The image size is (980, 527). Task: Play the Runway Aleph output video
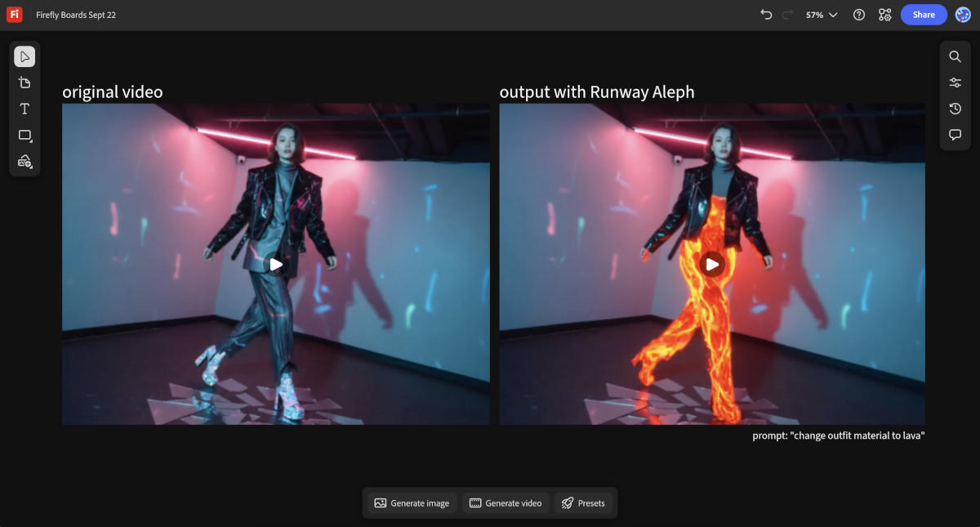(712, 264)
